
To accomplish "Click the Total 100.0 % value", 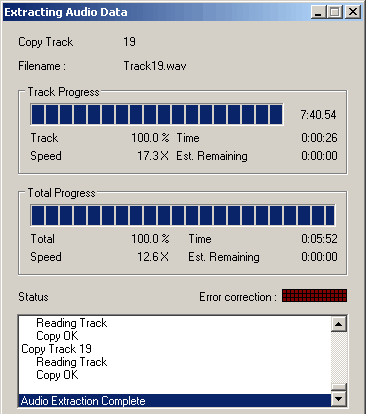I will (x=150, y=239).
